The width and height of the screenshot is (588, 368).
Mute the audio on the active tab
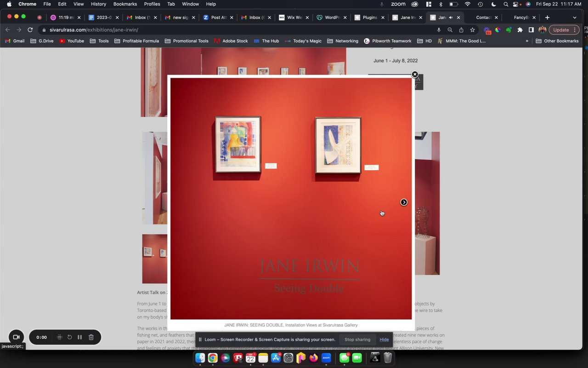451,17
